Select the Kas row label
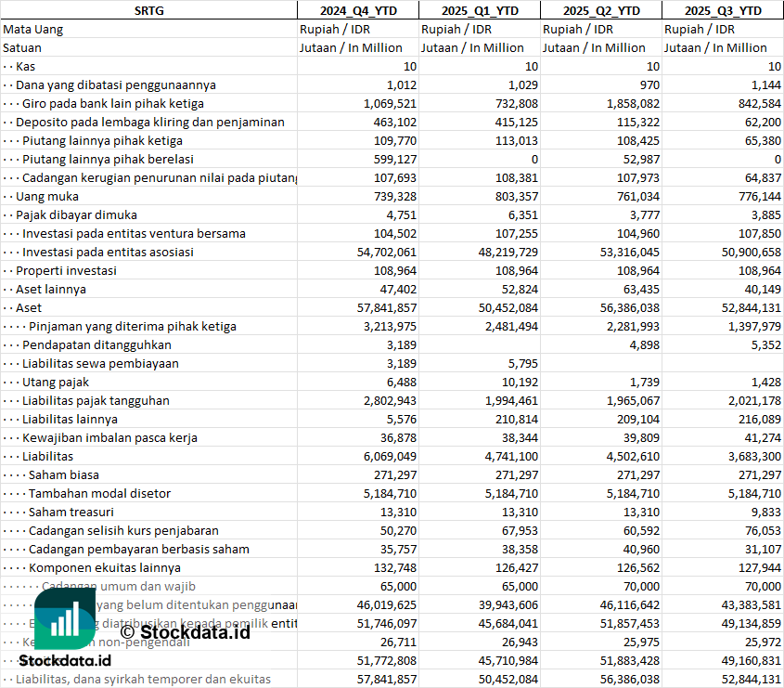Screen dimensions: 784x688 coord(26,66)
